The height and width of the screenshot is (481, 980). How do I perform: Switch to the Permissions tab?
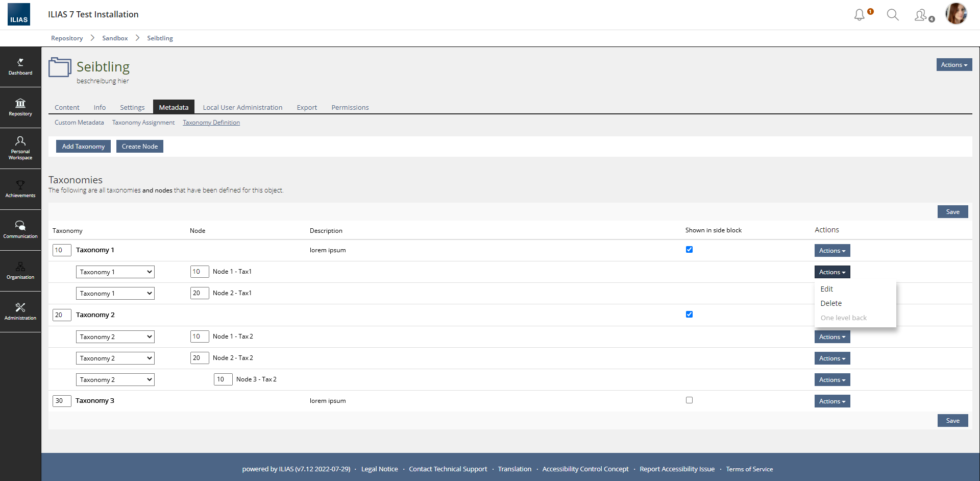pyautogui.click(x=350, y=107)
